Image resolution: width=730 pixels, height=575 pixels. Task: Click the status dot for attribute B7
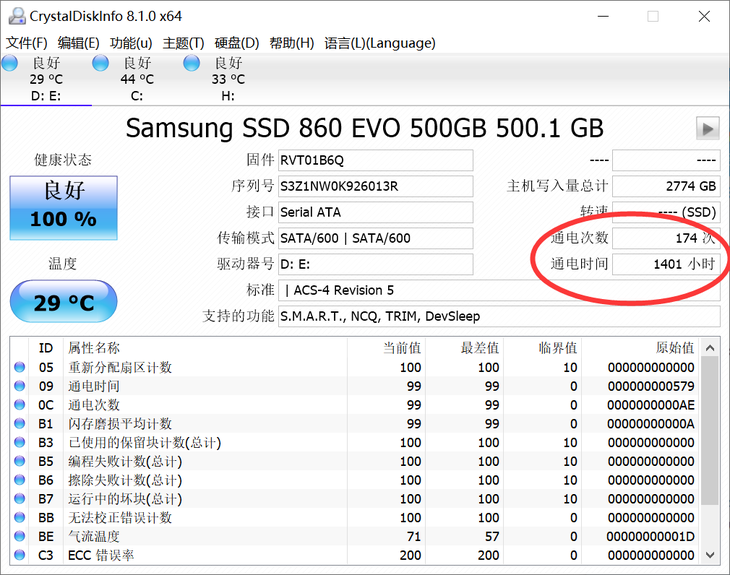pos(20,499)
